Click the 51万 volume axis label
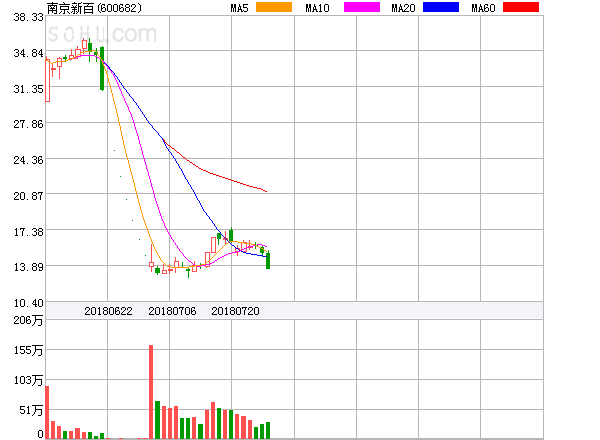This screenshot has width=600, height=440. point(31,410)
